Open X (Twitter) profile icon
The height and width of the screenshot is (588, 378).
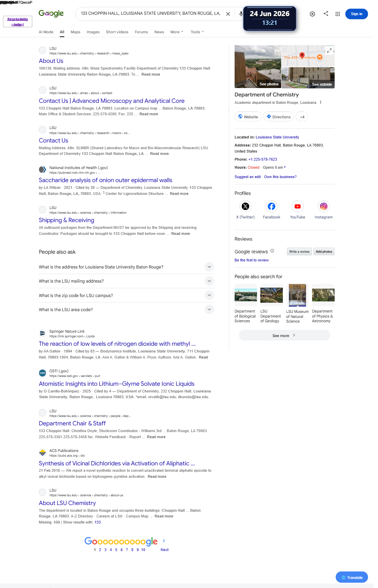(x=245, y=206)
